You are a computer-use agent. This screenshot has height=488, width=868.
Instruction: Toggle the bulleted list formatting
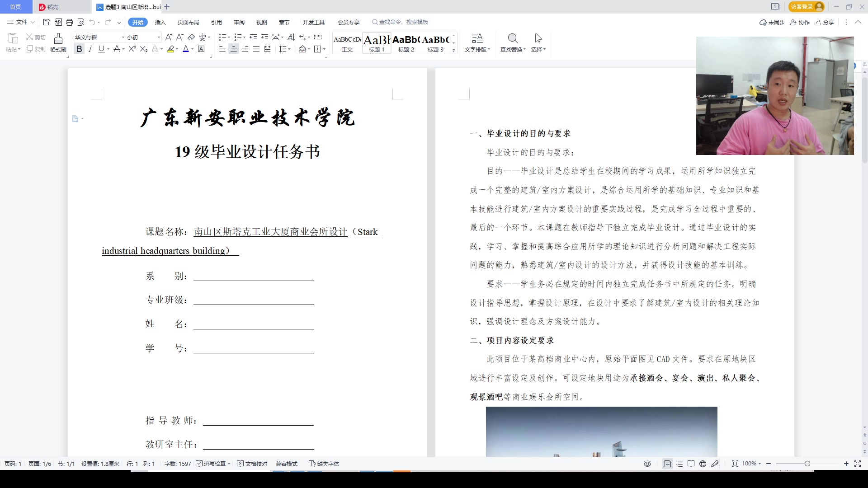(223, 38)
